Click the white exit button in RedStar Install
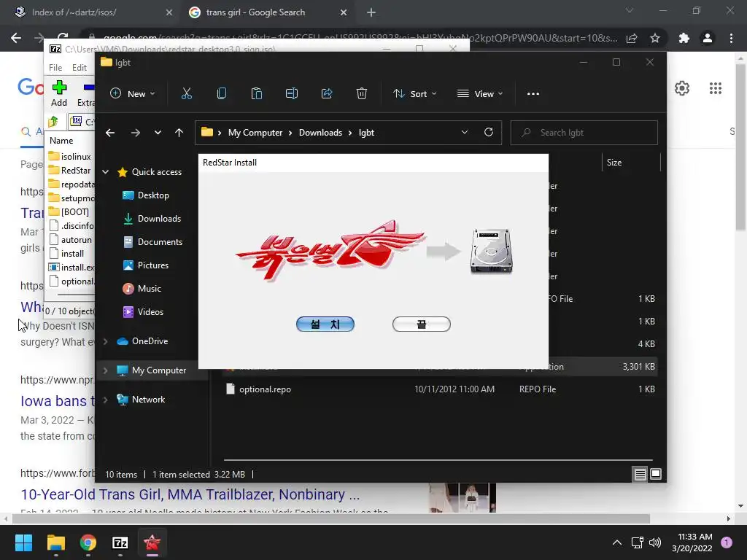Screen dimensions: 747x560 [x=421, y=324]
